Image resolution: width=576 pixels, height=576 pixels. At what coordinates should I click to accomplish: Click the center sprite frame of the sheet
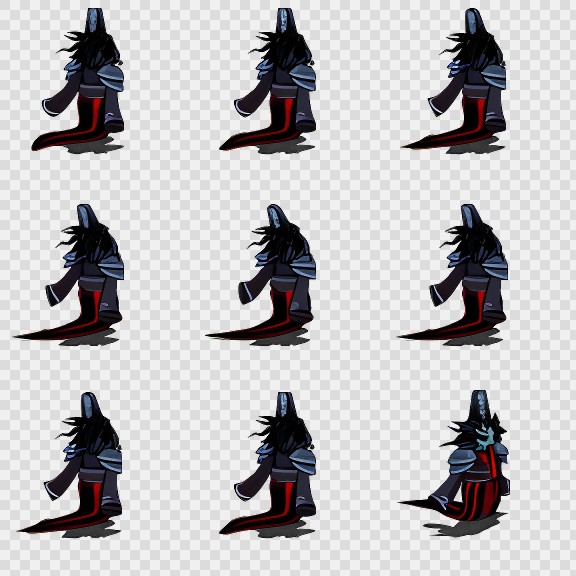coord(261,275)
